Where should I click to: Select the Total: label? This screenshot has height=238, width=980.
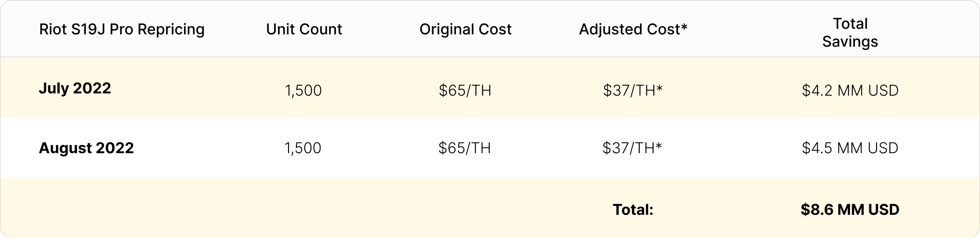pyautogui.click(x=633, y=210)
